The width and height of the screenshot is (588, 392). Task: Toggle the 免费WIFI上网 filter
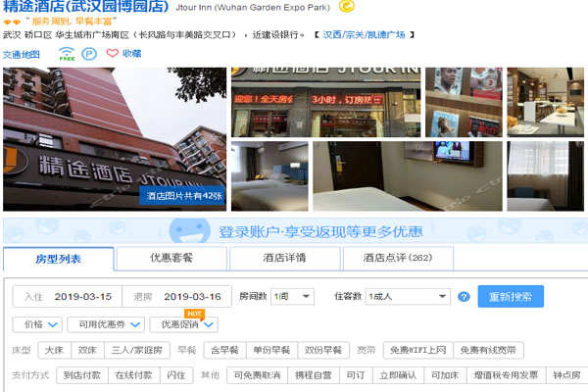(418, 350)
